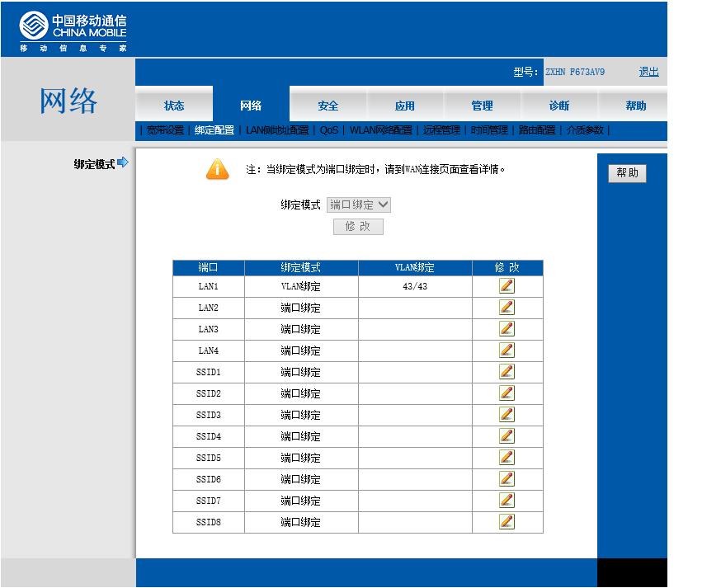Image resolution: width=721 pixels, height=588 pixels.
Task: Click the edit pencil icon for LAN1
Action: [x=507, y=286]
